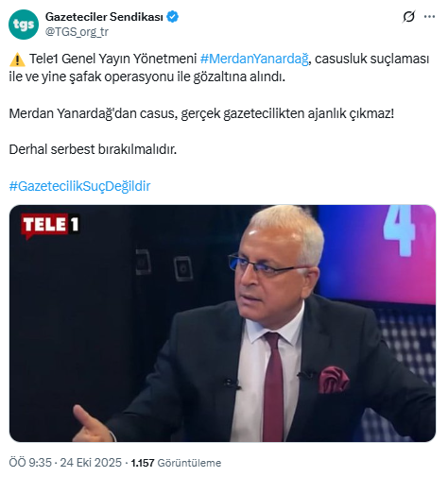Viewport: 448px width, 477px height.
Task: Click the number 4 graphic in image
Action: tap(399, 229)
